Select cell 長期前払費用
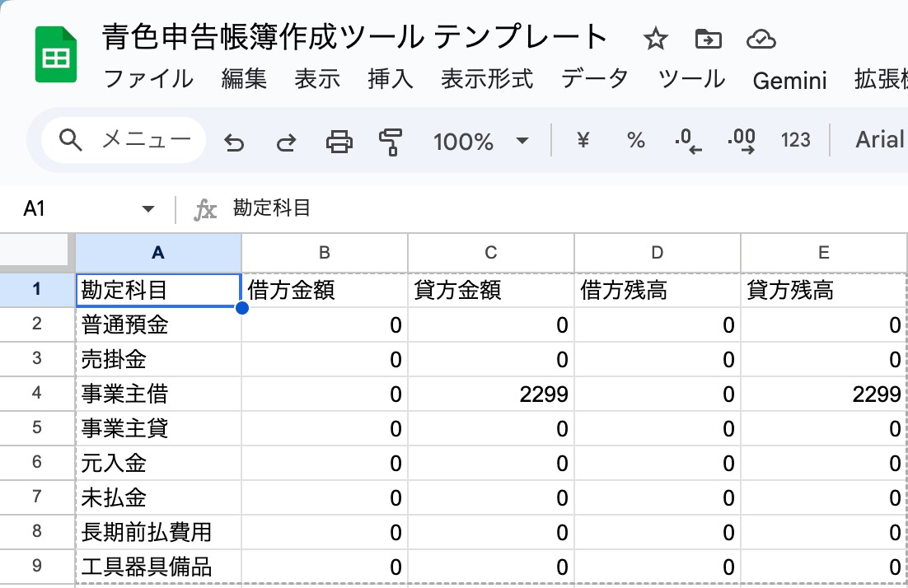The height and width of the screenshot is (588, 908). [x=158, y=532]
